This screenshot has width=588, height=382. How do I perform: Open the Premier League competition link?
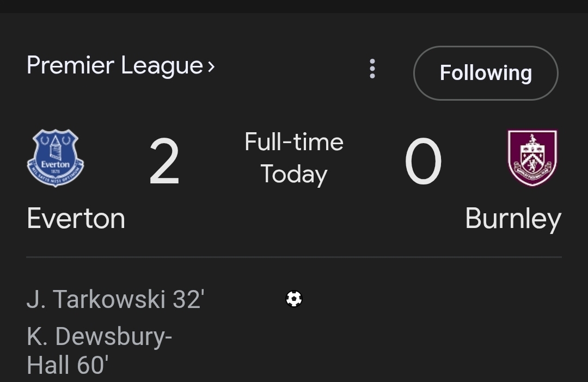pyautogui.click(x=114, y=65)
